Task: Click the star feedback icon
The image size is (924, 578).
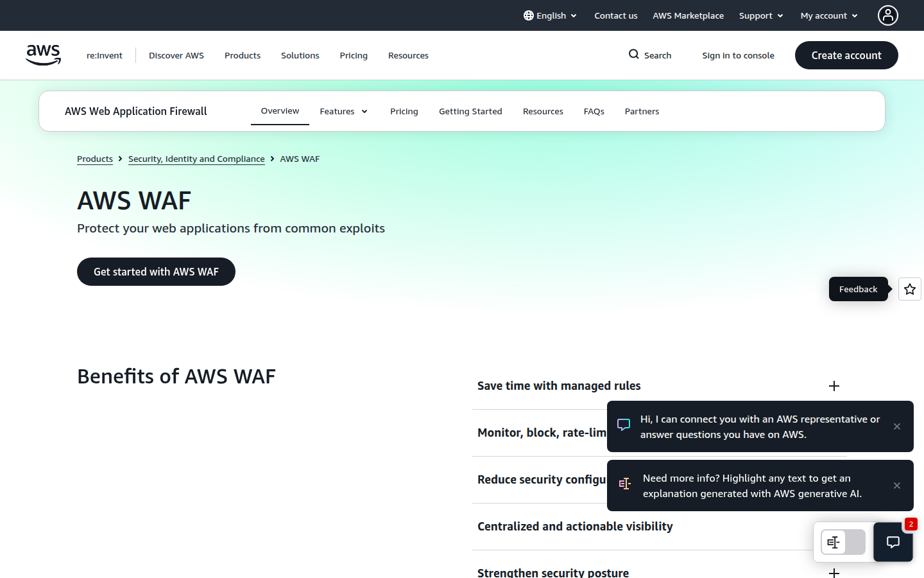Action: [910, 289]
